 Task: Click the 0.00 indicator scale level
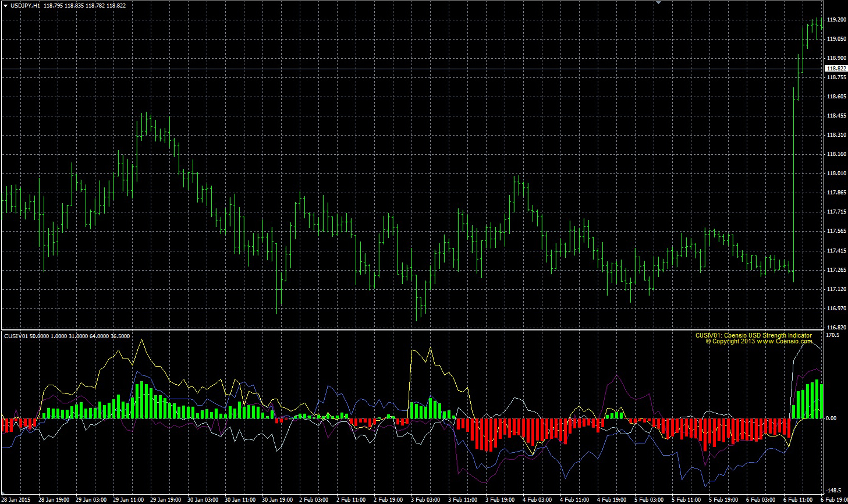tap(831, 418)
